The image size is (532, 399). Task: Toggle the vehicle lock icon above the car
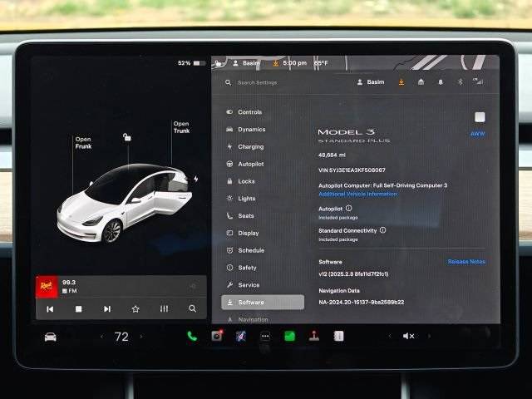pos(127,137)
